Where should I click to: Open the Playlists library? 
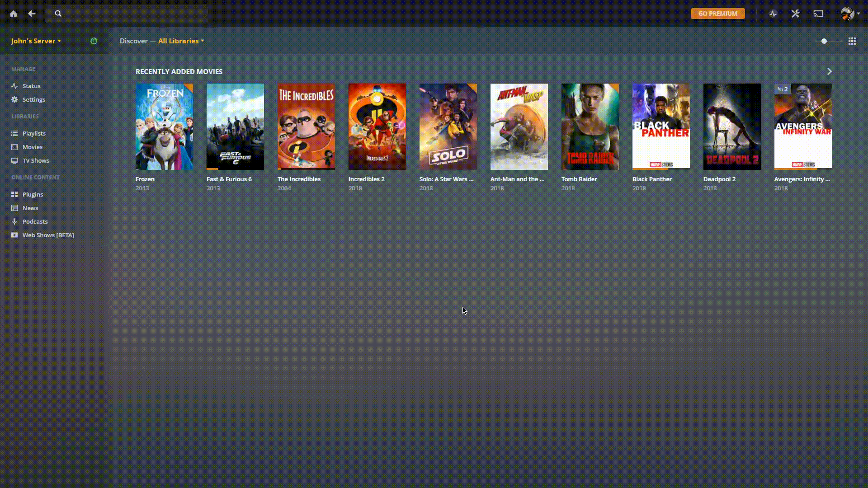(34, 133)
